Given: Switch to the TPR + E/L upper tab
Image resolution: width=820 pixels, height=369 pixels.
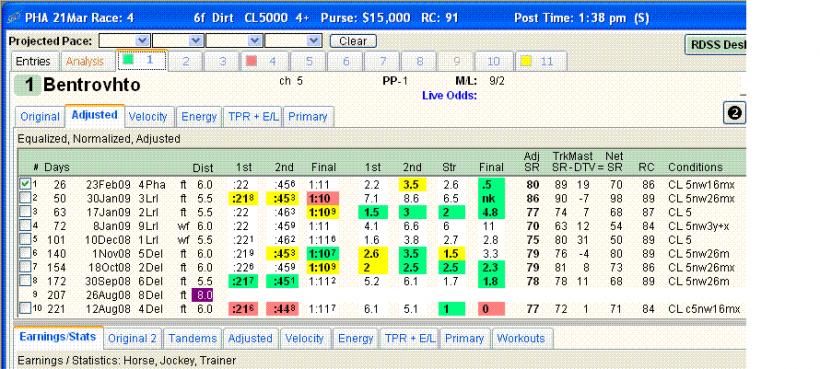Looking at the screenshot, I should pyautogui.click(x=252, y=117).
